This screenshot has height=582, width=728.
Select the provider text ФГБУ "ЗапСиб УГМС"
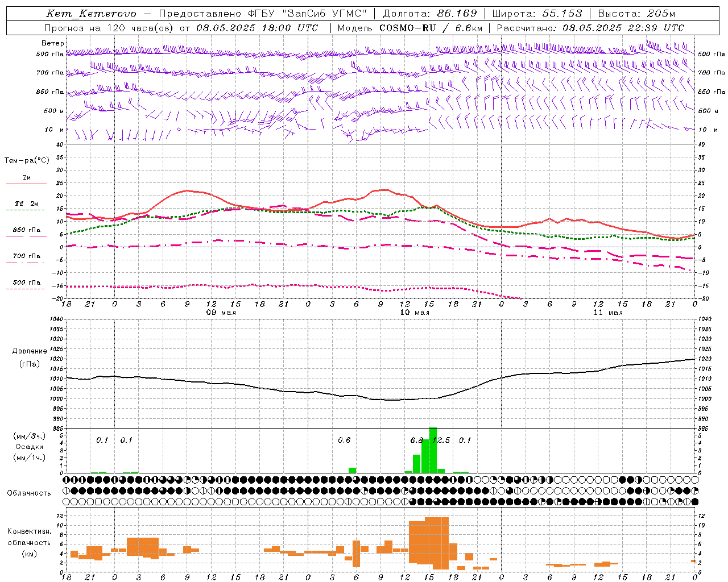(x=308, y=14)
